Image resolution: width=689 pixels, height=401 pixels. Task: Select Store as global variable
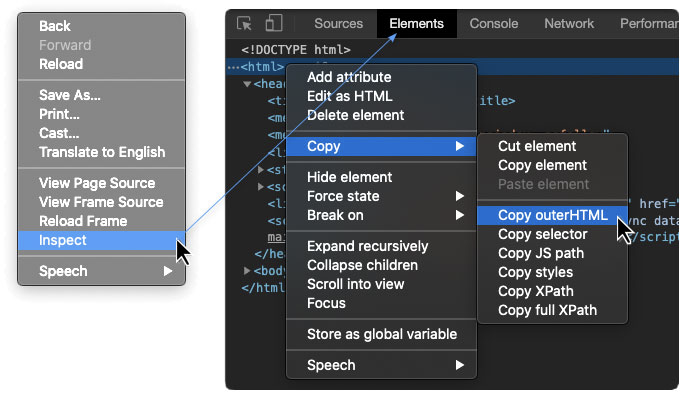(381, 334)
